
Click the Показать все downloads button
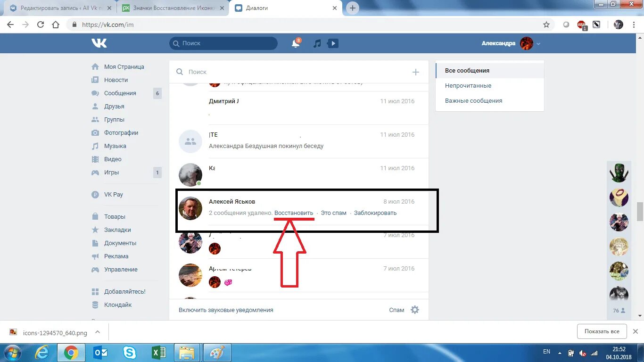point(602,331)
